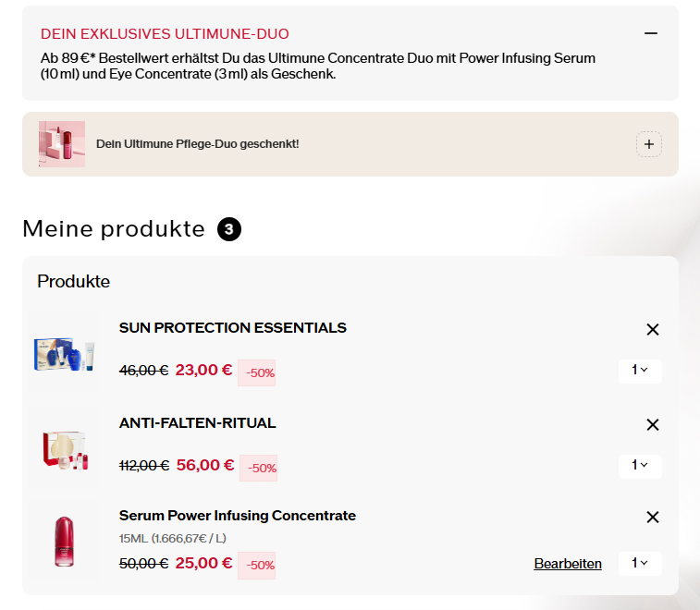Click the product count badge showing 3

[229, 229]
